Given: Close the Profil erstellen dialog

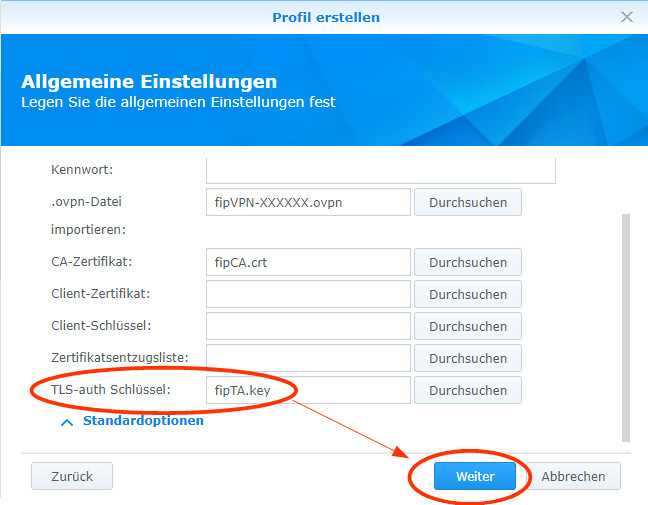Looking at the screenshot, I should pyautogui.click(x=627, y=17).
